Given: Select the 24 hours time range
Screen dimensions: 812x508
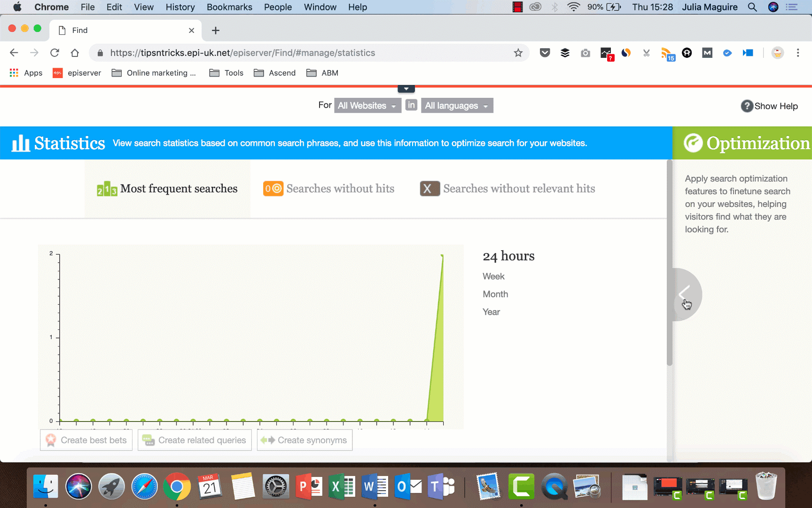Looking at the screenshot, I should pos(508,256).
